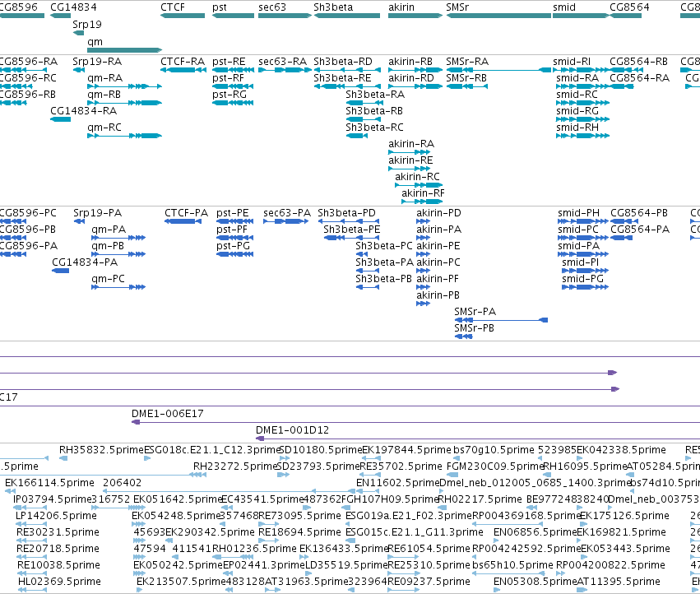Screen dimensions: 700x594
Task: Select the SMSr gene bar
Action: 498,16
